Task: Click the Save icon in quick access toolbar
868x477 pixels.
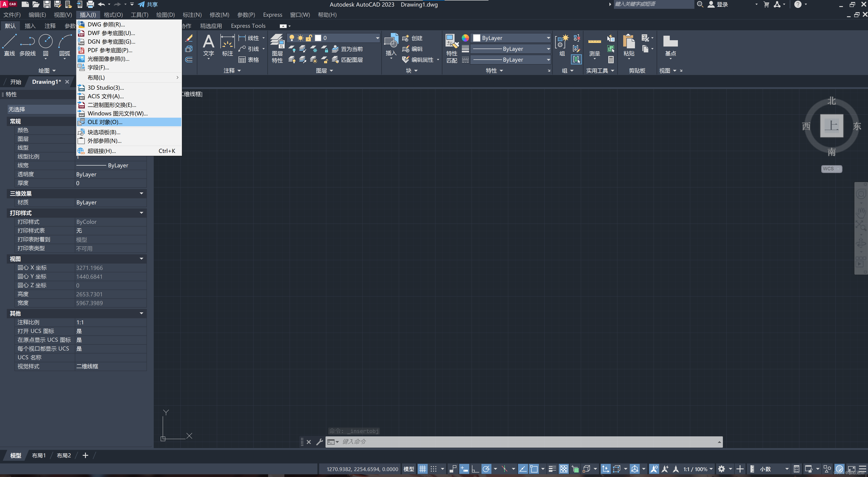Action: [47, 4]
